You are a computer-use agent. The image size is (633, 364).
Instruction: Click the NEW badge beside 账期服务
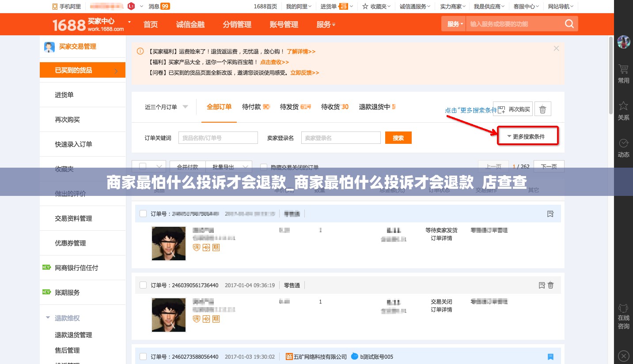[x=46, y=292]
